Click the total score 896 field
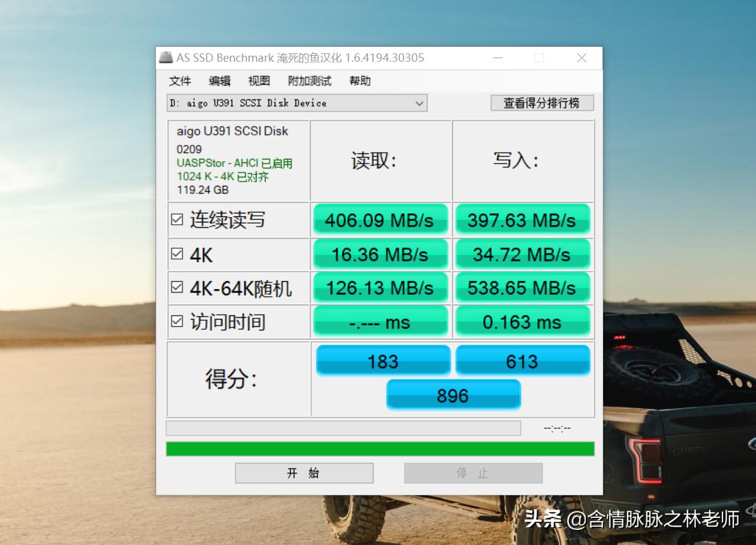The width and height of the screenshot is (756, 545). point(453,395)
